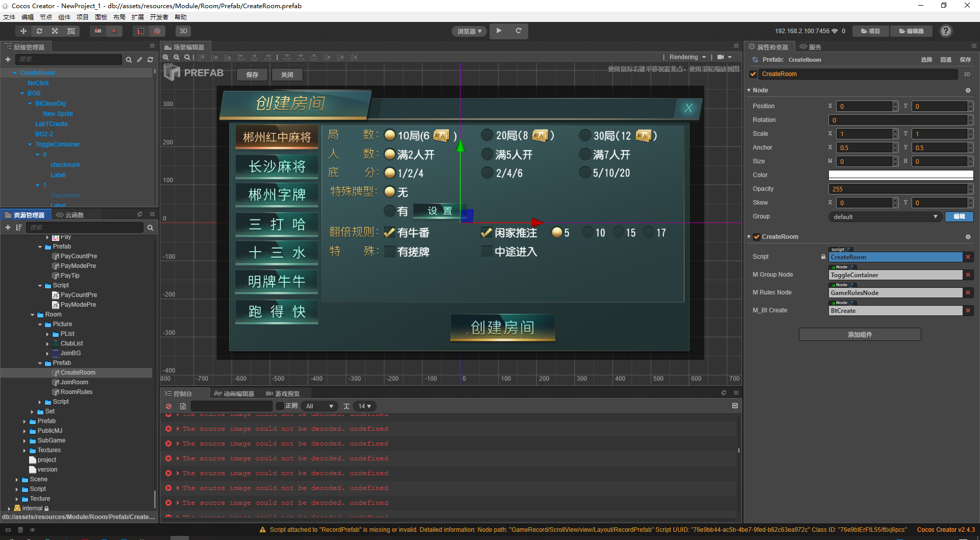
Task: Select the move transform tool
Action: (23, 31)
